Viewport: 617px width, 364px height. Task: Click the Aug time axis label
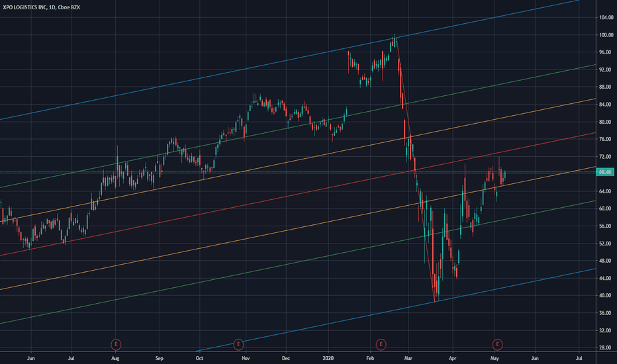(x=115, y=359)
